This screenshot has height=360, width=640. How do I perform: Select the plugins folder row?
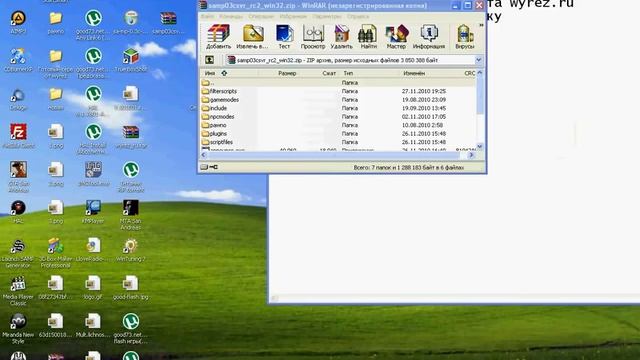point(338,133)
